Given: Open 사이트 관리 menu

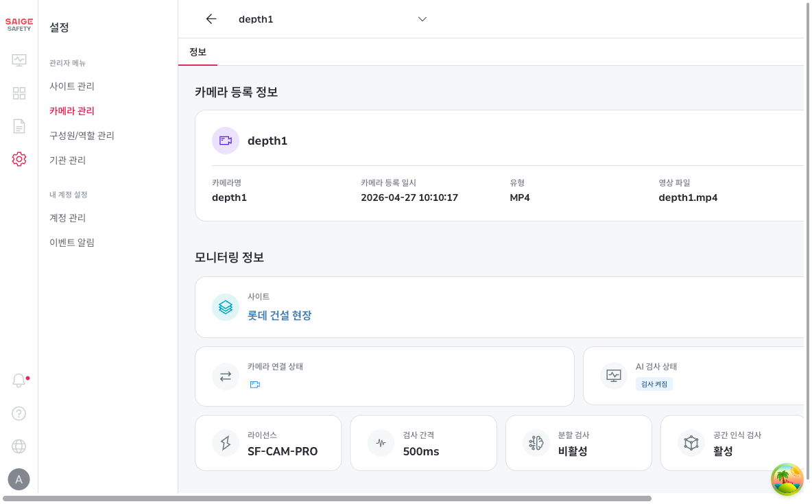Looking at the screenshot, I should [72, 86].
